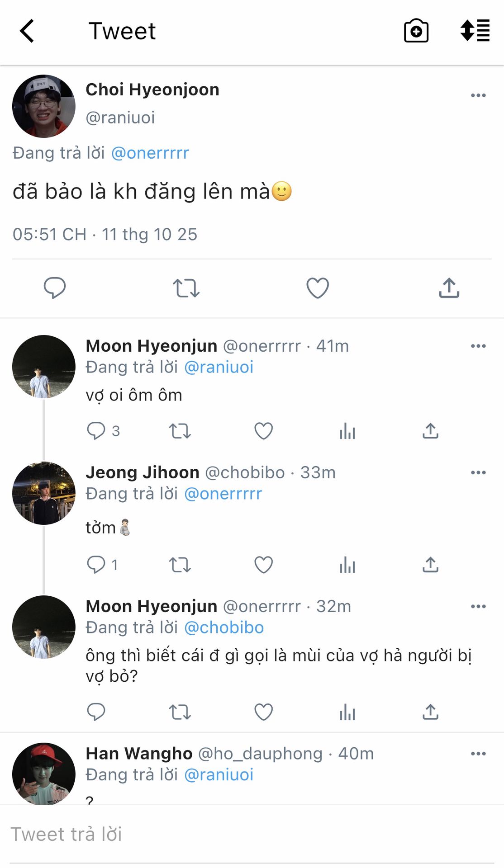This screenshot has height=868, width=504.
Task: Open Han Wangho's profile picture
Action: tap(44, 774)
